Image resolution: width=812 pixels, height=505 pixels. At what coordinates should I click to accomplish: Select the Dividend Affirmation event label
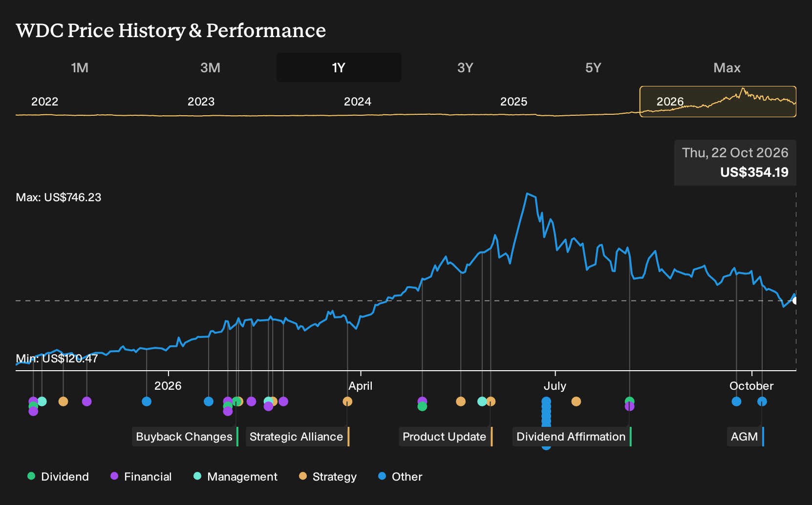coord(572,437)
